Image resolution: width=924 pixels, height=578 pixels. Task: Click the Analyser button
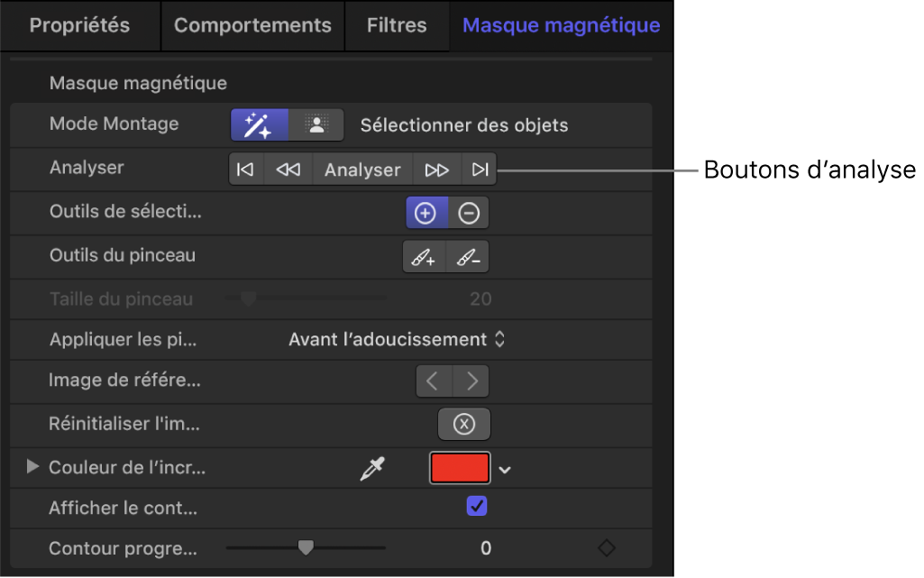(361, 170)
